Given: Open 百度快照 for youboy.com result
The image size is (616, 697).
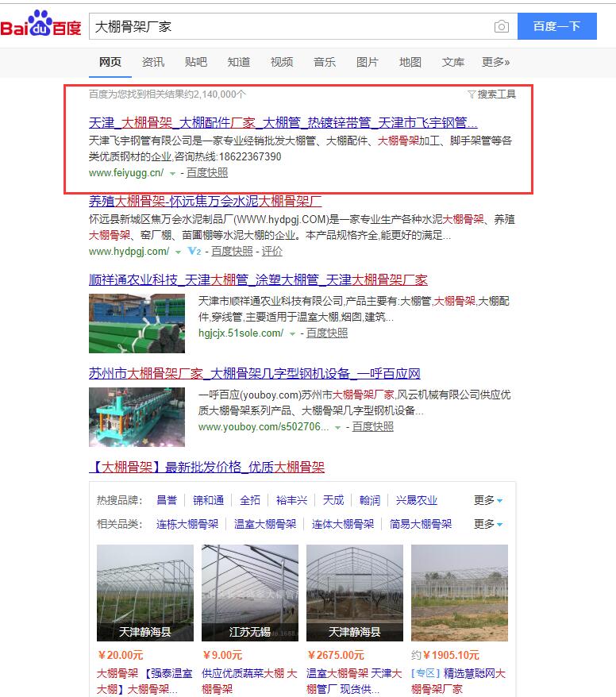Looking at the screenshot, I should (x=373, y=427).
